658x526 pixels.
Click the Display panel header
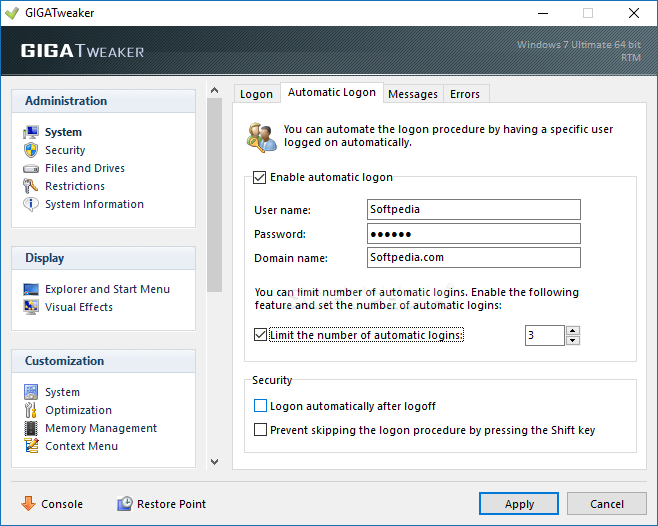(x=104, y=258)
